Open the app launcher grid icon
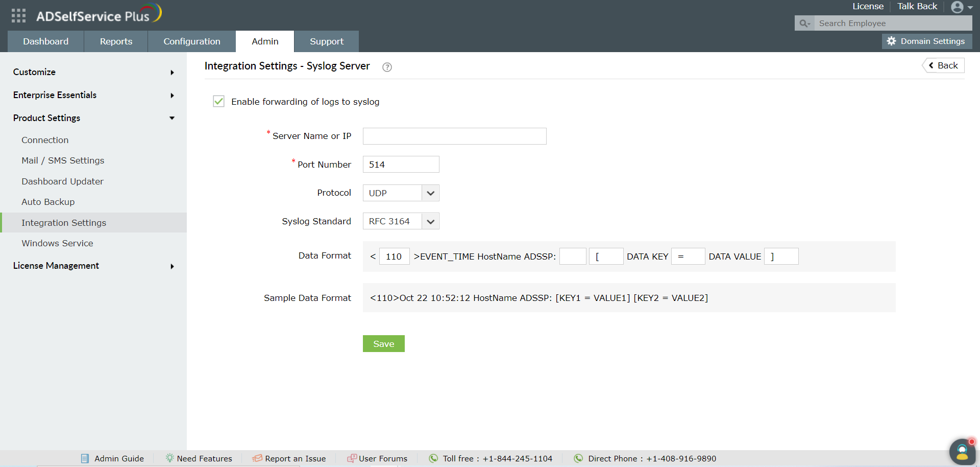Viewport: 980px width, 467px height. [x=18, y=15]
